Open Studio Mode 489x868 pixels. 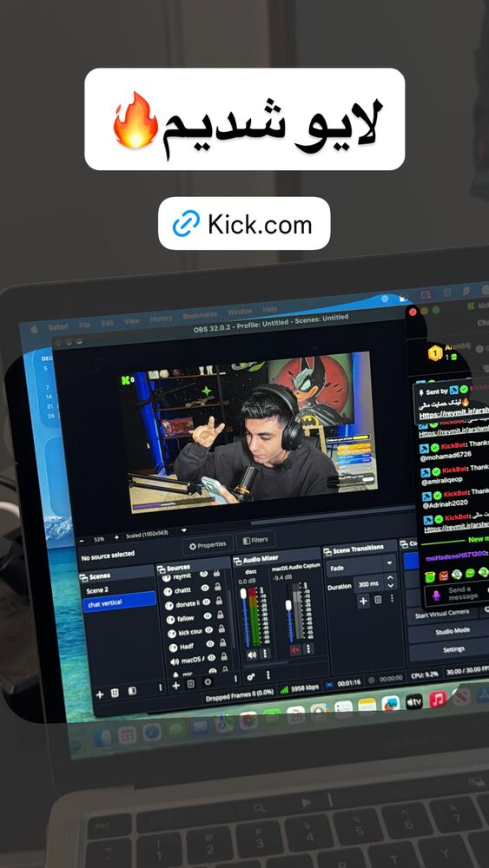tap(453, 630)
